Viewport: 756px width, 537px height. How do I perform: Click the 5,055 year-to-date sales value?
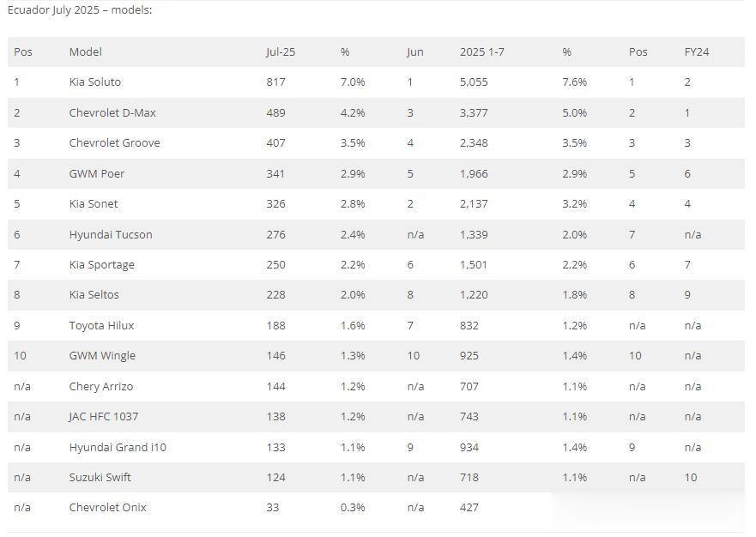[x=474, y=82]
